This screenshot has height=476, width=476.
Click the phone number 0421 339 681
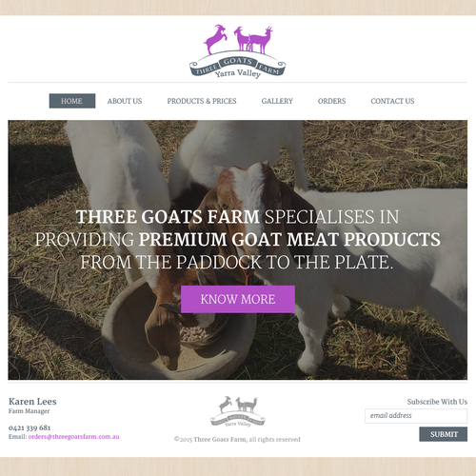pyautogui.click(x=30, y=427)
